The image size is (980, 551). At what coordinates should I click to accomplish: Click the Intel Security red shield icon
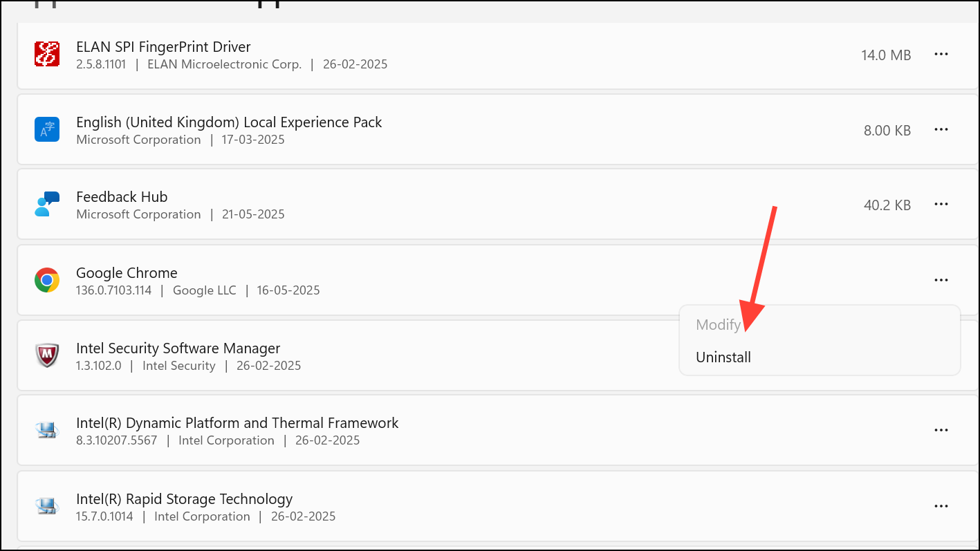47,355
